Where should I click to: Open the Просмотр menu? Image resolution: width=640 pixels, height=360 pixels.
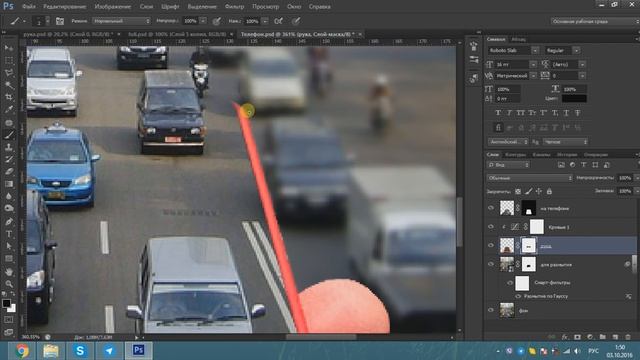(265, 7)
